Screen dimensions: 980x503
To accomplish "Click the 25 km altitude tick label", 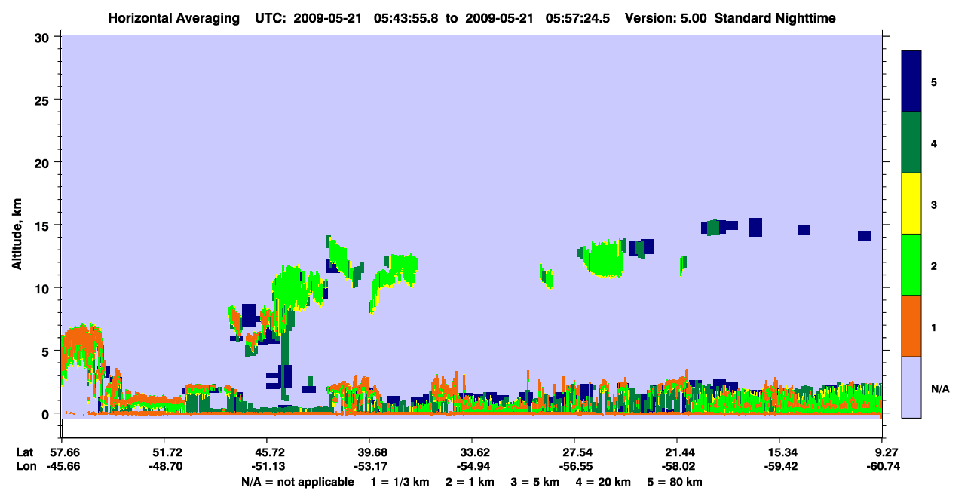I will point(43,100).
